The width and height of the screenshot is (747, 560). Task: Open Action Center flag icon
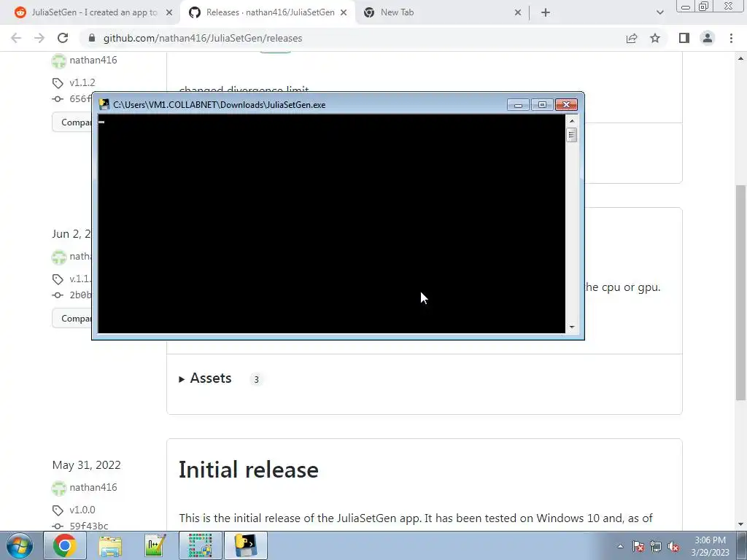pyautogui.click(x=638, y=546)
